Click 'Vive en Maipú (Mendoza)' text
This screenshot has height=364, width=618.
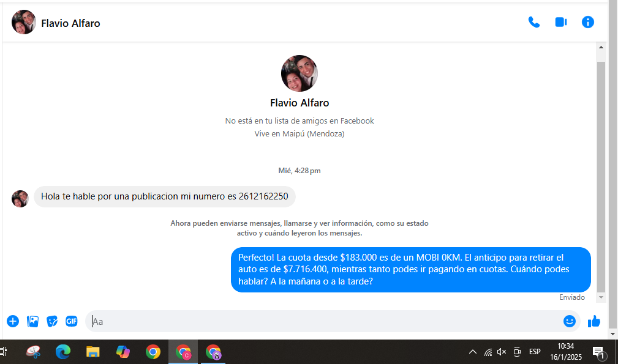tap(299, 134)
